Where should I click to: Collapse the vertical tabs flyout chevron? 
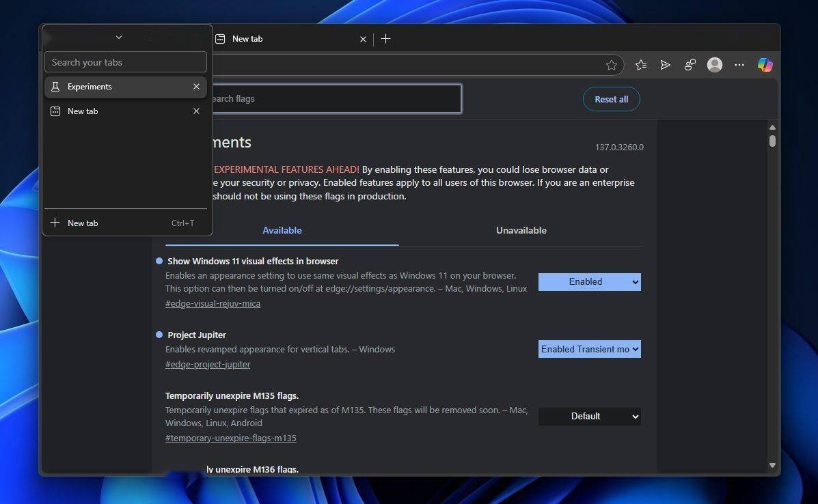[119, 37]
